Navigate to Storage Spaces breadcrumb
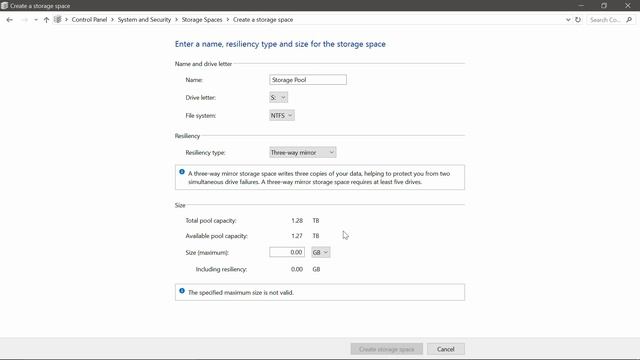Screen dimensions: 640x360 click(x=202, y=20)
